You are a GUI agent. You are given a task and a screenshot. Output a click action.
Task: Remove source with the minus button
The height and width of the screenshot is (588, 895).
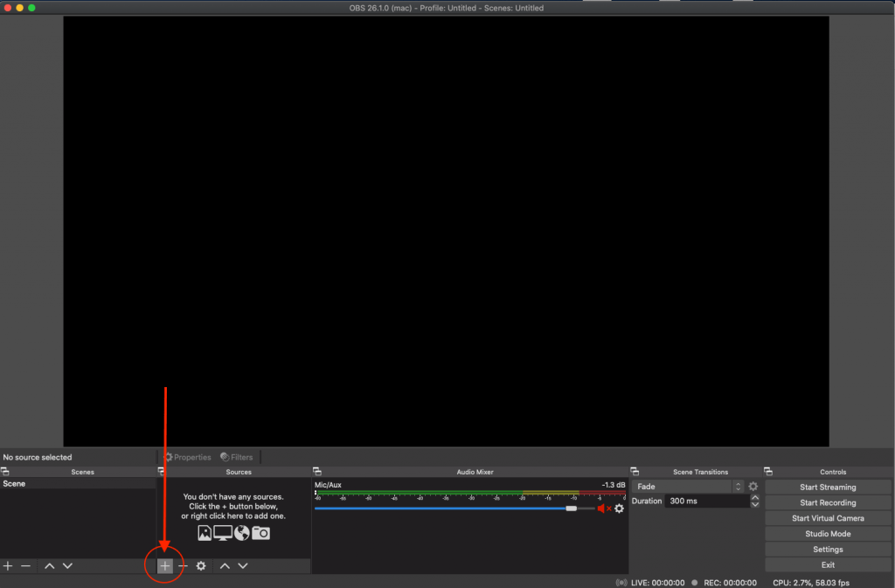coord(183,566)
